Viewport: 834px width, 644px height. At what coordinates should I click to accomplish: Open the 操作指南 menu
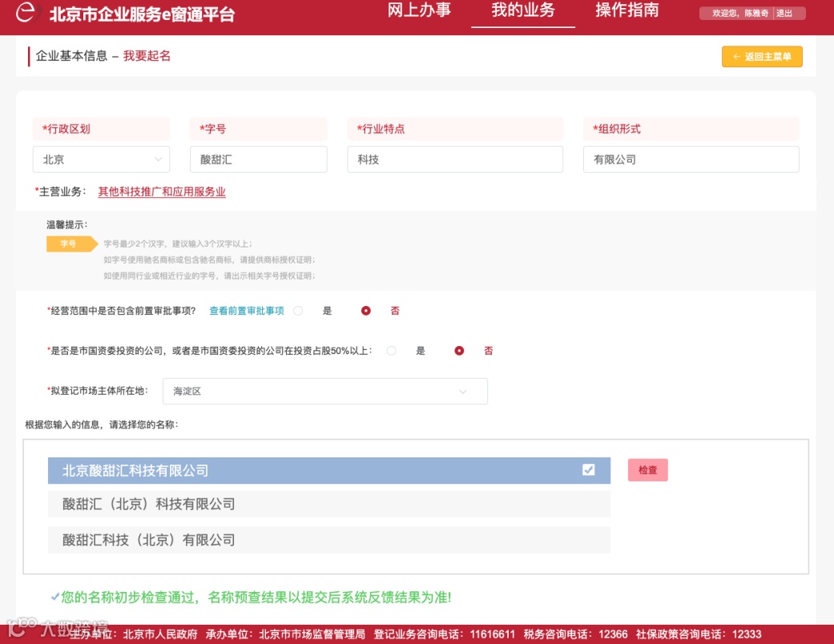point(627,10)
